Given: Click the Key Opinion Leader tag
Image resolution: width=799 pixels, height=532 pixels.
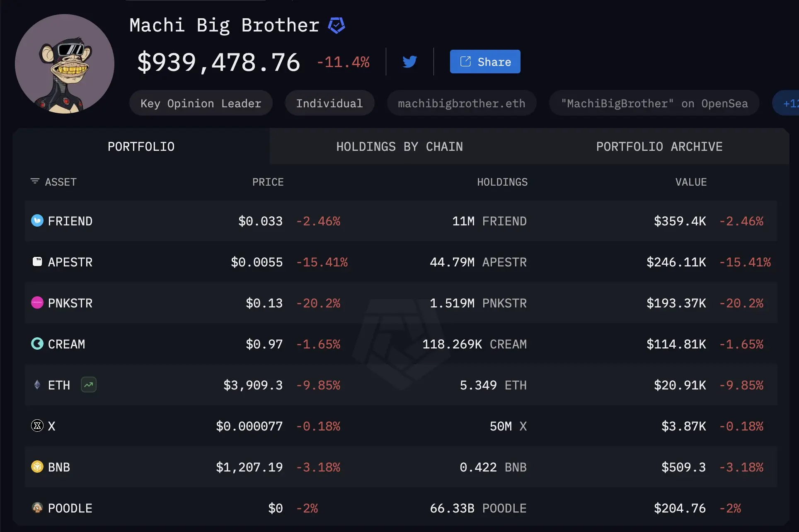Looking at the screenshot, I should tap(201, 103).
